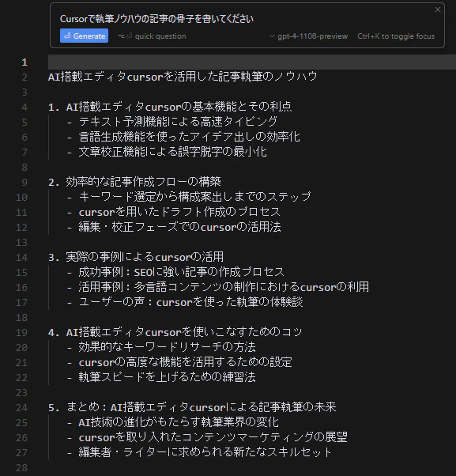The image size is (456, 476).
Task: Click line 言語生成機能を使ったアイデア出しの効率化
Action: point(190,137)
